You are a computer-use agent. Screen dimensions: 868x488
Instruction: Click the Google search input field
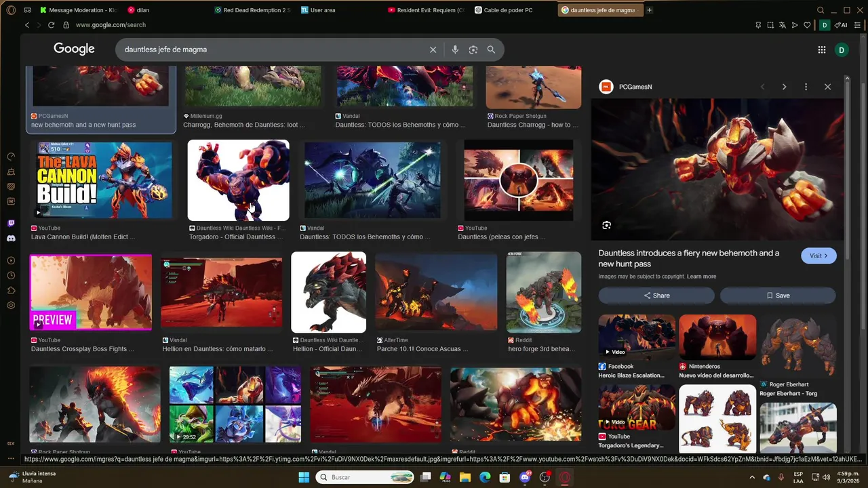pos(271,49)
